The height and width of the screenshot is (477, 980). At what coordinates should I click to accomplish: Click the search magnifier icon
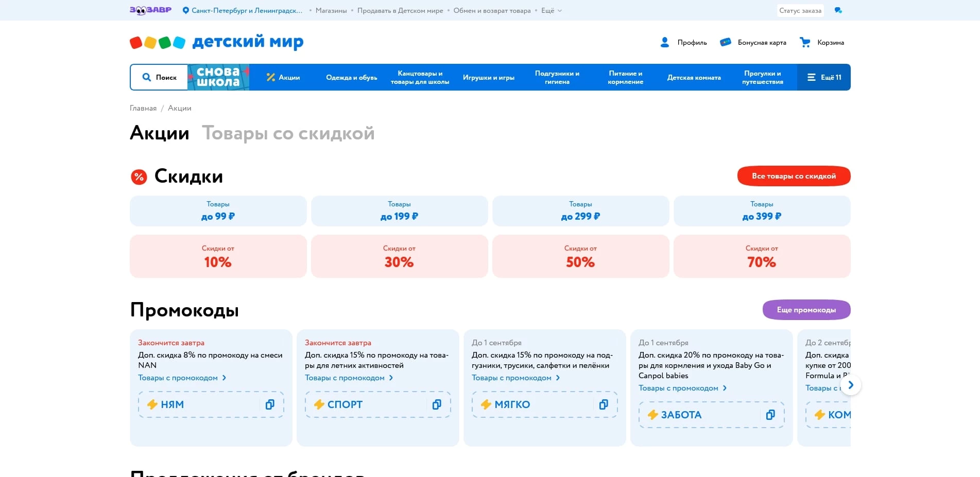(x=146, y=77)
